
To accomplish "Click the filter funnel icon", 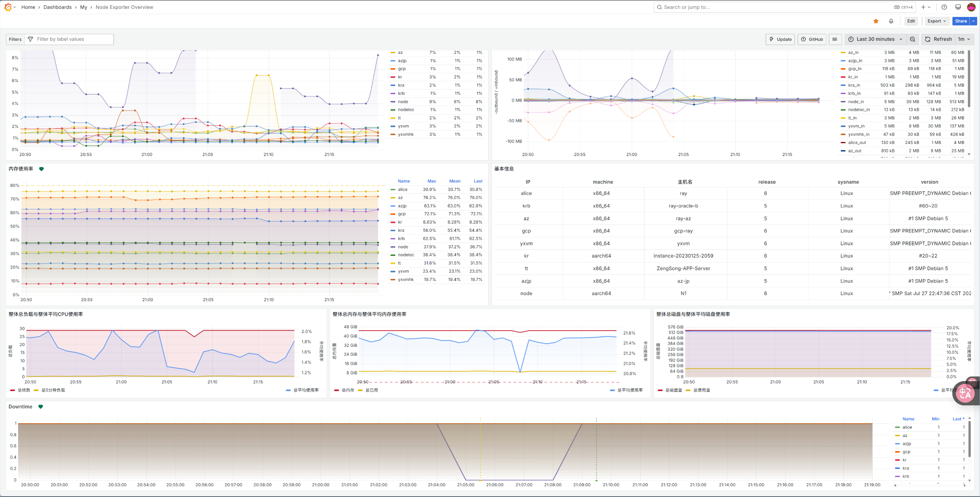I will coord(30,39).
